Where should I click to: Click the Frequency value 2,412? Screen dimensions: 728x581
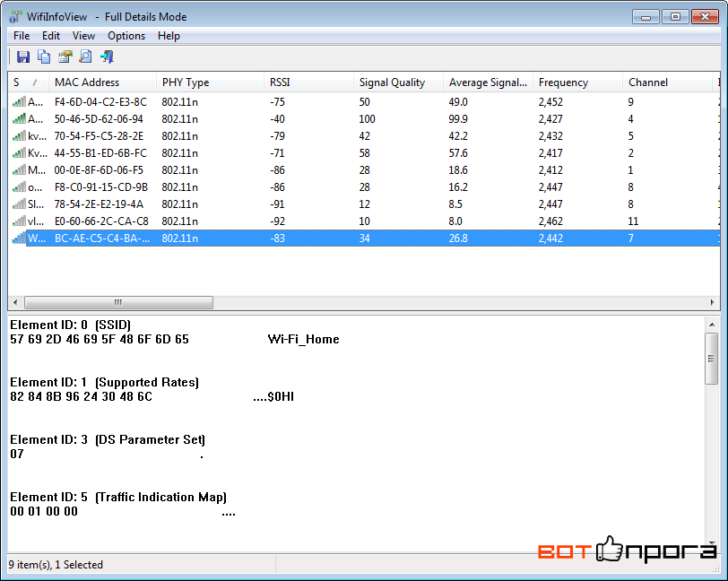pos(550,170)
